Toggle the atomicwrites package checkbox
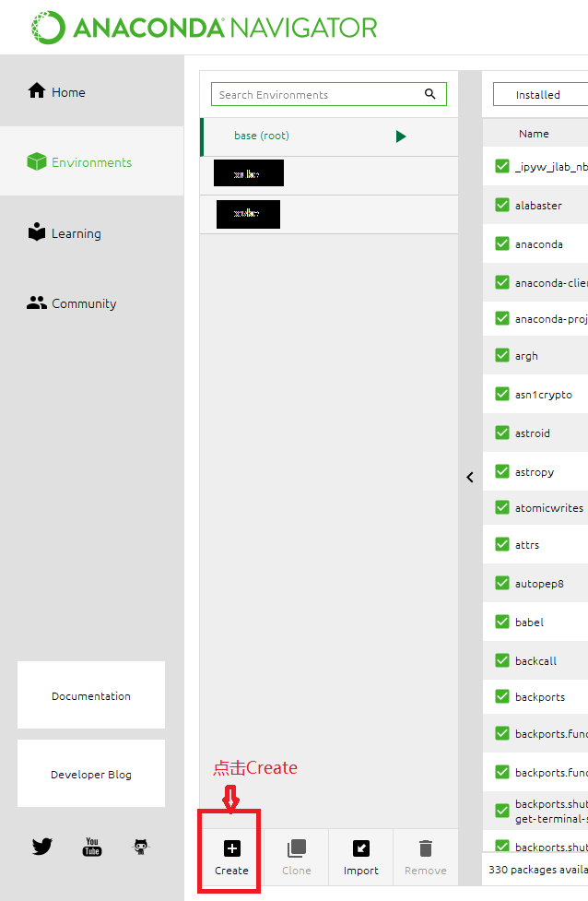The image size is (588, 901). [502, 507]
